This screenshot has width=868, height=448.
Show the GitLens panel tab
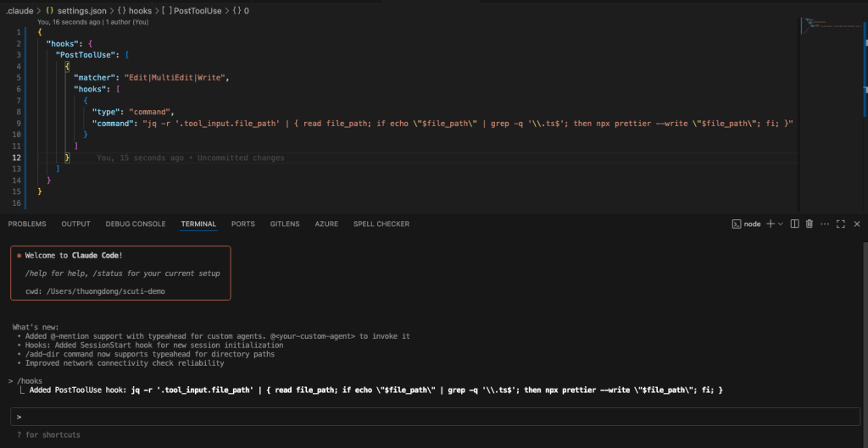click(x=285, y=224)
